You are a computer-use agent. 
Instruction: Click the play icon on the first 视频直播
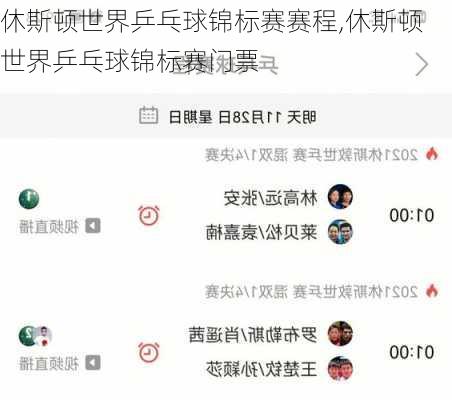(x=93, y=226)
